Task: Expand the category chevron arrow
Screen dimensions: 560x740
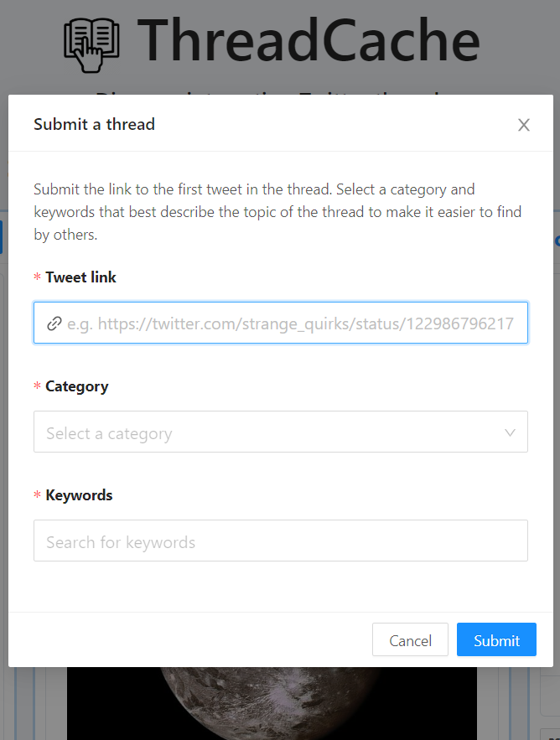Action: [510, 432]
